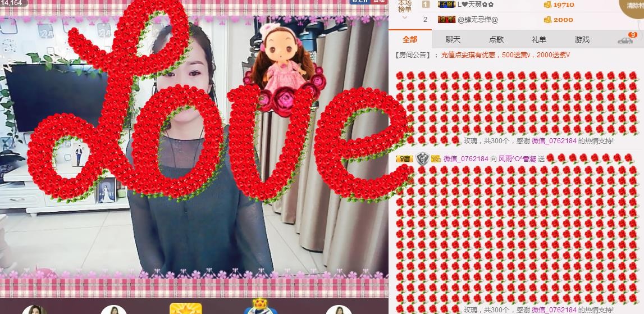Open the 聊天 tab

point(453,39)
